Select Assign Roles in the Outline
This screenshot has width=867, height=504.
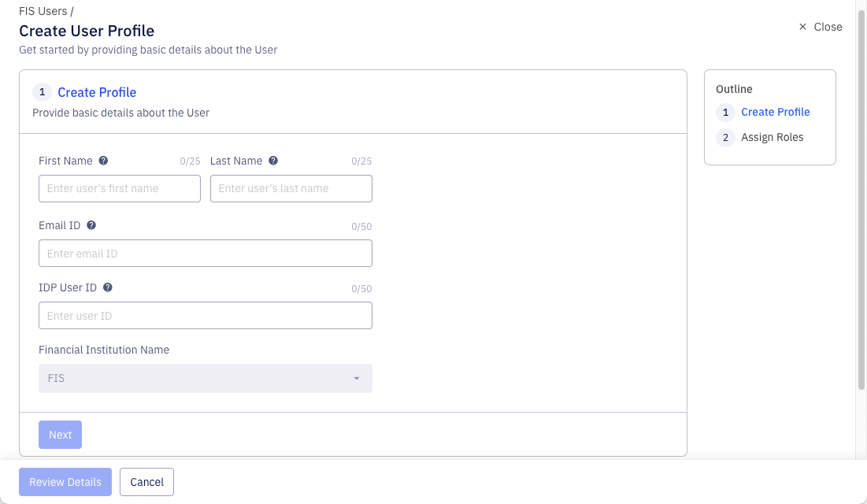coord(772,137)
